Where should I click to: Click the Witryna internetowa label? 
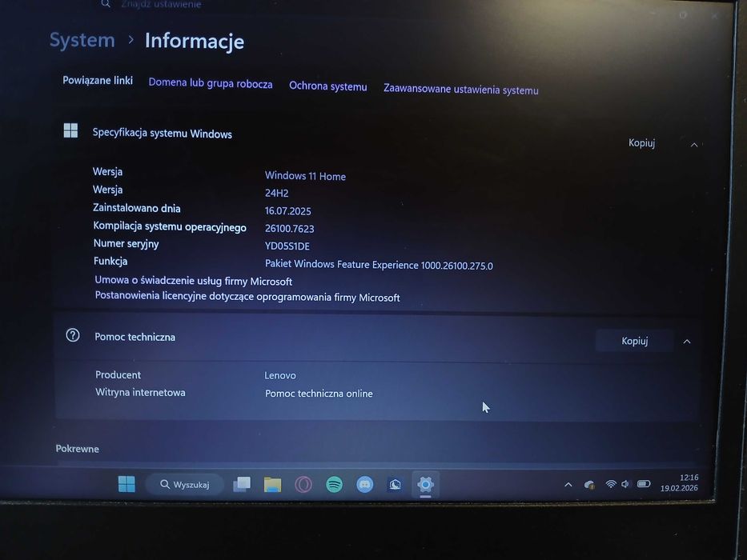(x=141, y=392)
